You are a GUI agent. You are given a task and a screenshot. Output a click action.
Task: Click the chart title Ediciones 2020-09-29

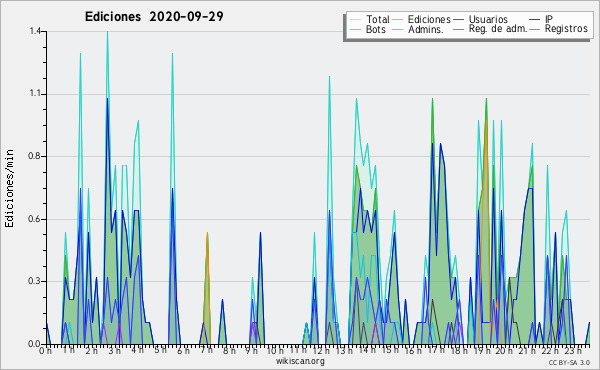pos(154,17)
